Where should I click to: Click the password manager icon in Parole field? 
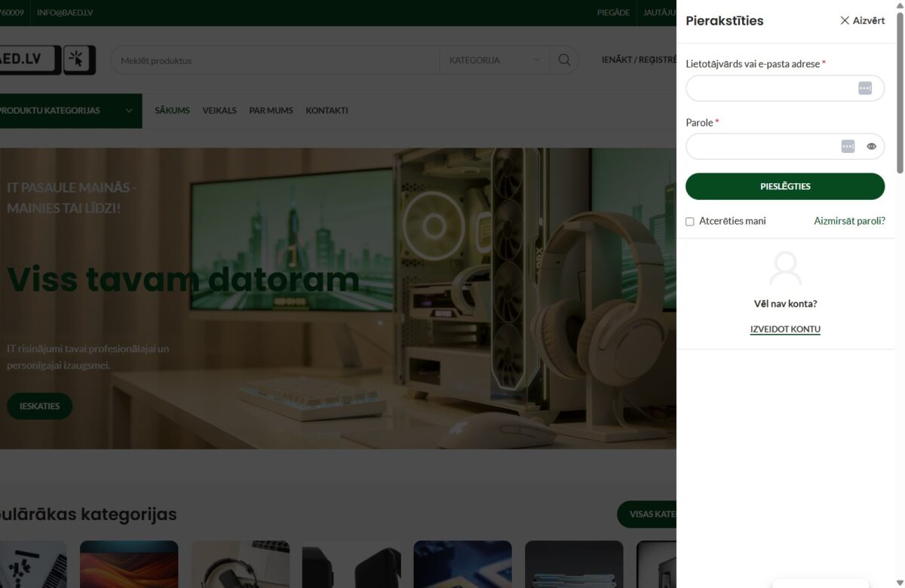click(x=848, y=146)
